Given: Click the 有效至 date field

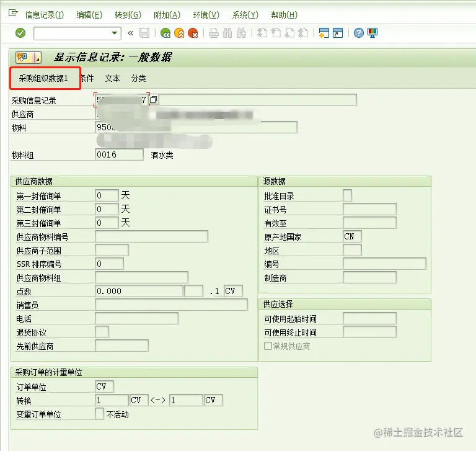Looking at the screenshot, I should 369,223.
